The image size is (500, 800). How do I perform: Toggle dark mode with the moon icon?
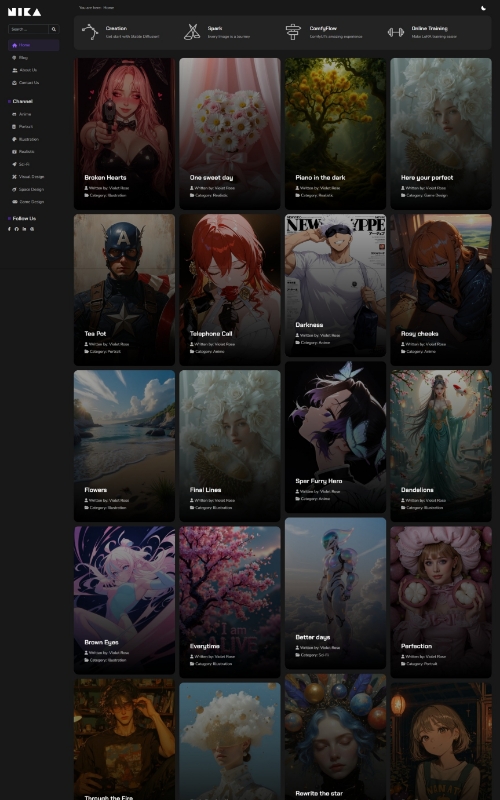(484, 8)
